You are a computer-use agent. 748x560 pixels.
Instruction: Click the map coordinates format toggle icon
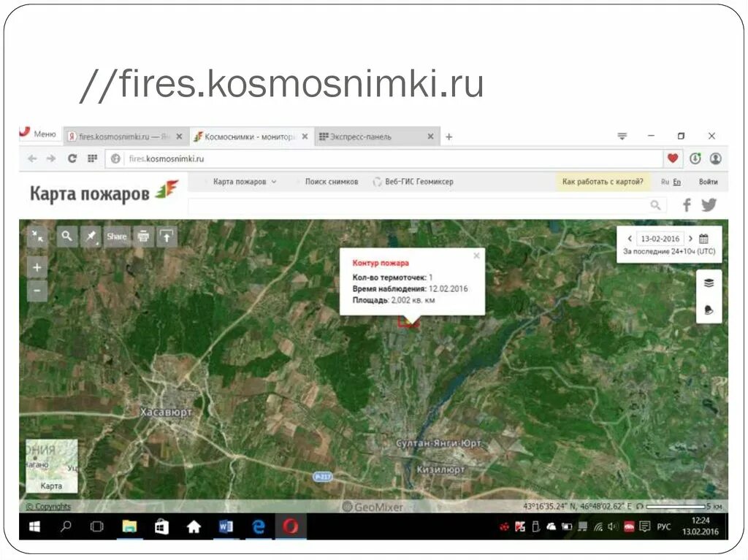click(640, 506)
